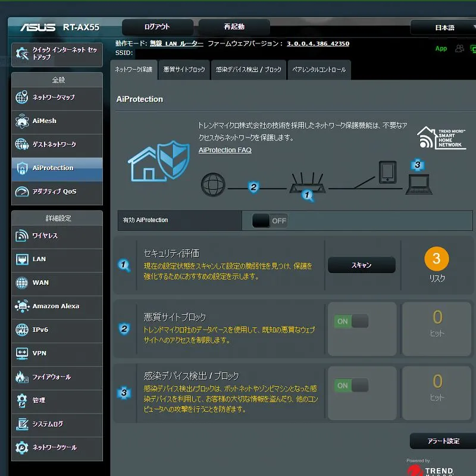Viewport: 476px width, 476px height.
Task: Click firmware version 3.0.0.4.386_42350 link
Action: tap(318, 43)
